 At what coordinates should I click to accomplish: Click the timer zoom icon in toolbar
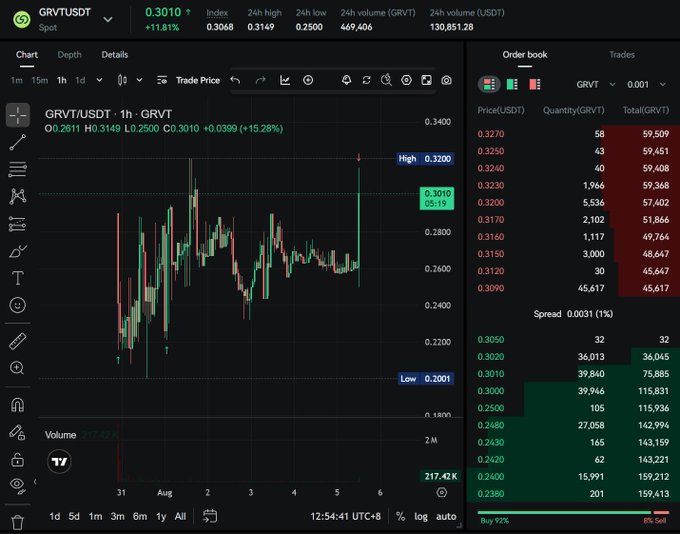tap(386, 80)
